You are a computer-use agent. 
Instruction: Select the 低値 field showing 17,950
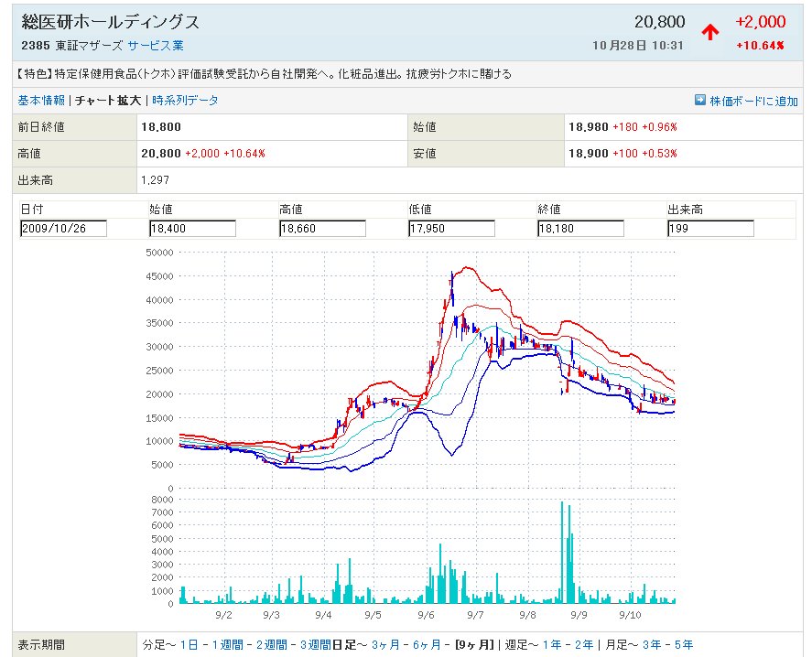point(451,229)
